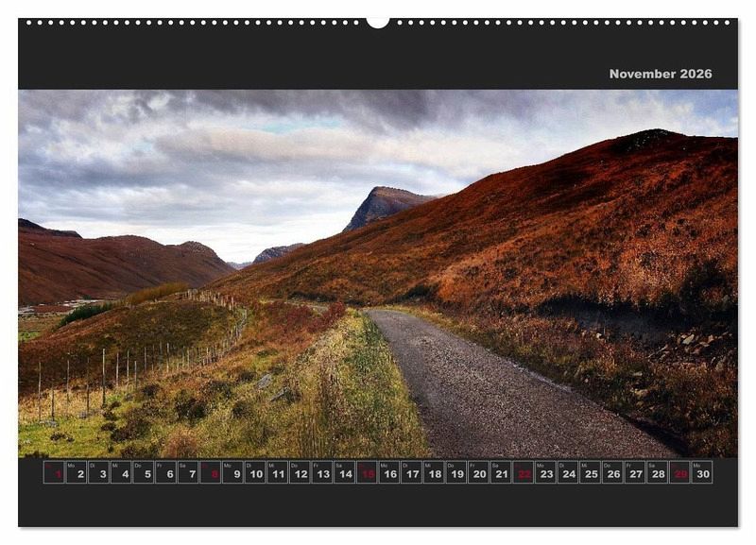This screenshot has height=545, width=756.
Task: Choose day 5 in the date row
Action: pyautogui.click(x=144, y=472)
